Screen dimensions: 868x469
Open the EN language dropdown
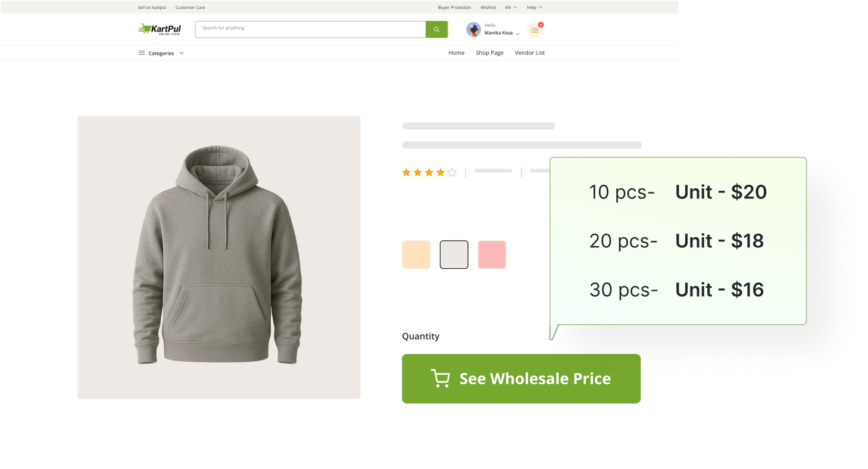[x=511, y=8]
